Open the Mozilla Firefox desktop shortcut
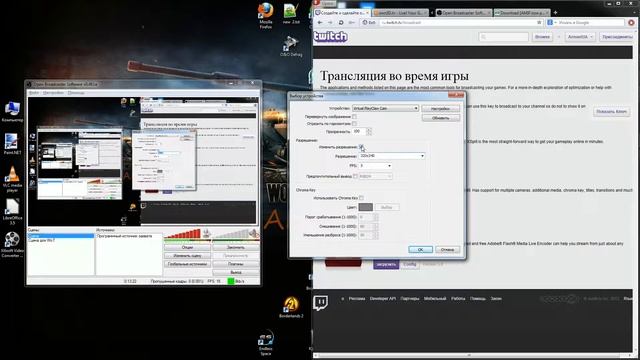The width and height of the screenshot is (640, 360). click(266, 16)
